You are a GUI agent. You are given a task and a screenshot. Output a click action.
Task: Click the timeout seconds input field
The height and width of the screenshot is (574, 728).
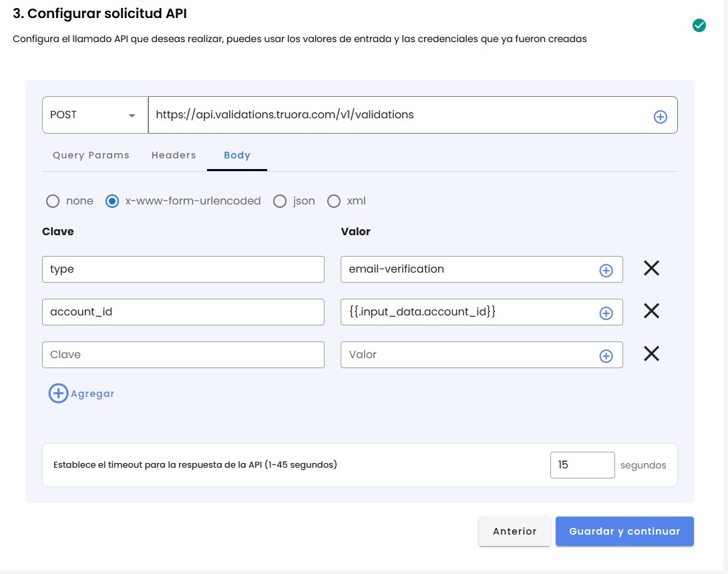pyautogui.click(x=582, y=465)
